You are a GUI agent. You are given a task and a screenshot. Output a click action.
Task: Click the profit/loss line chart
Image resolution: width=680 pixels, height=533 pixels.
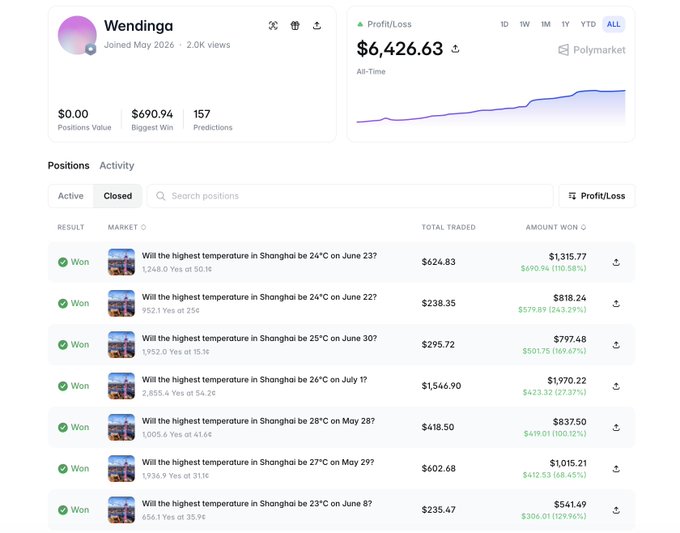pyautogui.click(x=491, y=107)
